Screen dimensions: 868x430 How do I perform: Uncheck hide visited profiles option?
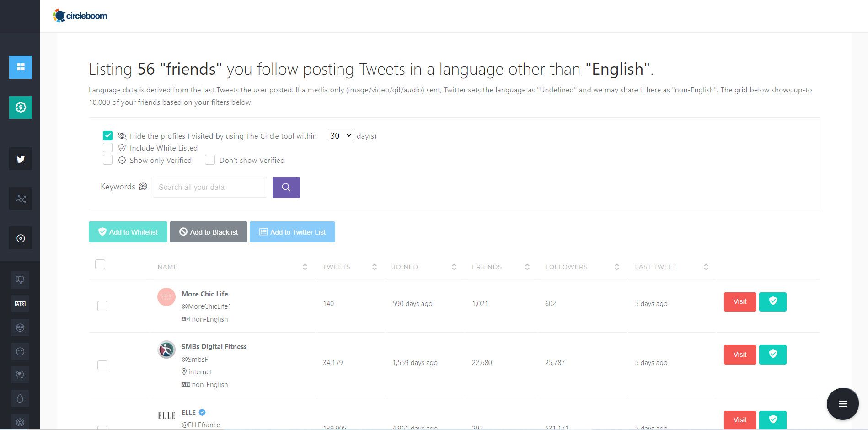[x=107, y=135]
